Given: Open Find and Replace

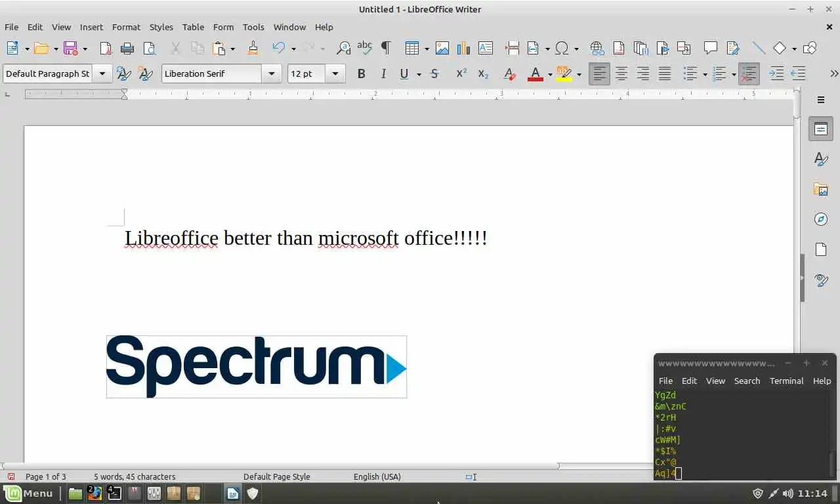Looking at the screenshot, I should click(x=343, y=48).
